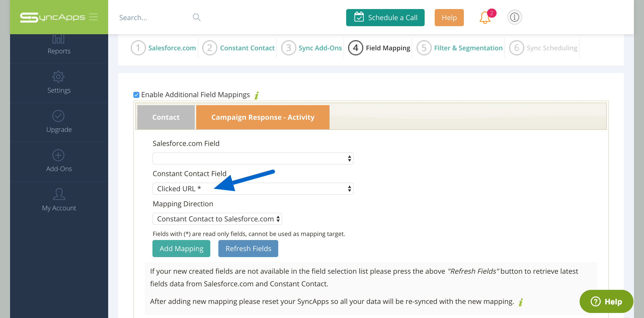Click the search magnifier icon

[x=196, y=17]
